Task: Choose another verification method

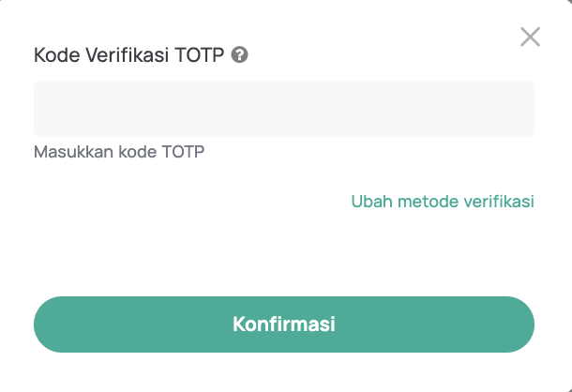Action: [x=443, y=201]
